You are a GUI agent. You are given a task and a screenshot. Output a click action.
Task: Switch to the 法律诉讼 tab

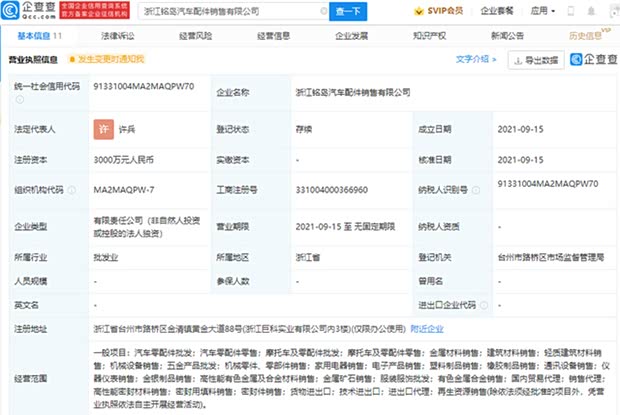(117, 34)
